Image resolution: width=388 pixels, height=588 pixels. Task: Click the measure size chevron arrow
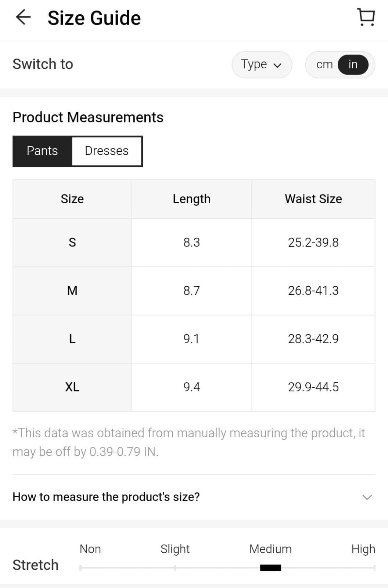pyautogui.click(x=367, y=497)
